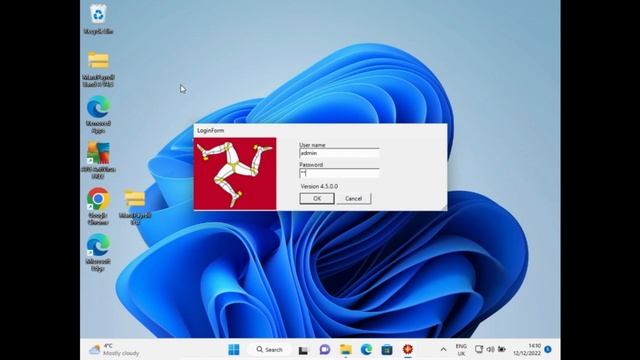The image size is (640, 360).
Task: Grab the LoginForm resize grip corner
Action: (444, 208)
